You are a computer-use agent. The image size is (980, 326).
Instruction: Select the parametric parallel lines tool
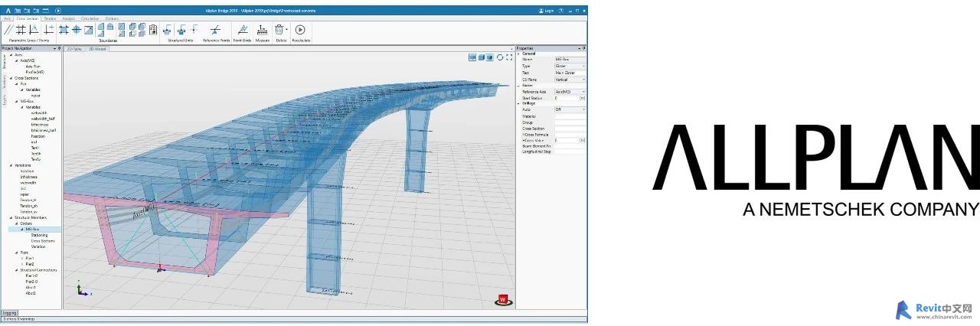pyautogui.click(x=8, y=30)
